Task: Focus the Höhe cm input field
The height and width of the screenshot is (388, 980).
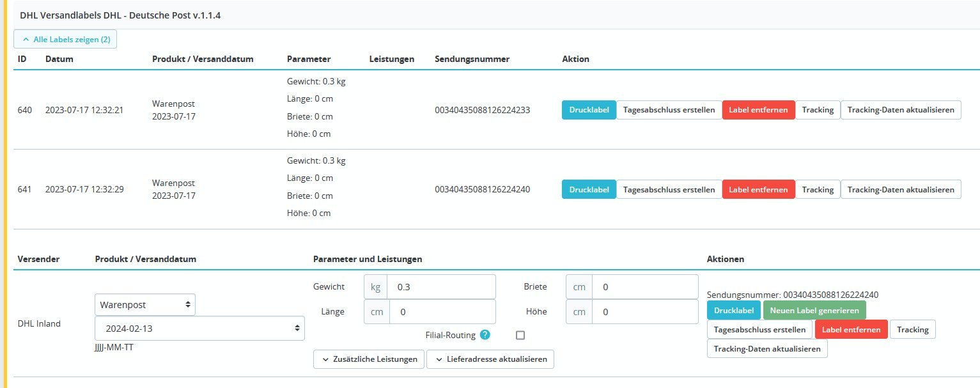Action: point(645,312)
